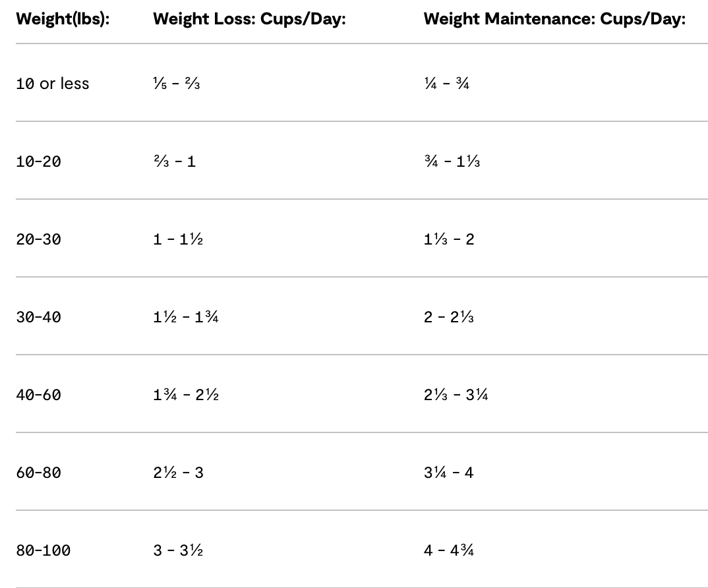Click the 40-60 weight row label

tap(38, 395)
